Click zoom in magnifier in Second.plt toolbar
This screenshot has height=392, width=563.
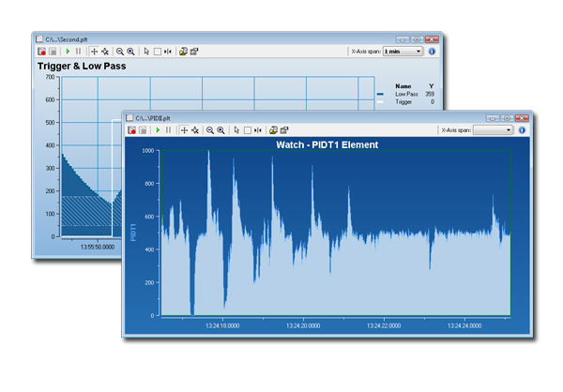(130, 52)
